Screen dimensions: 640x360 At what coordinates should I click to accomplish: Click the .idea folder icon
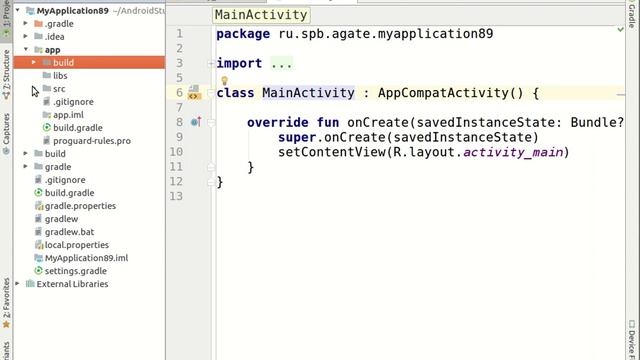pos(38,37)
